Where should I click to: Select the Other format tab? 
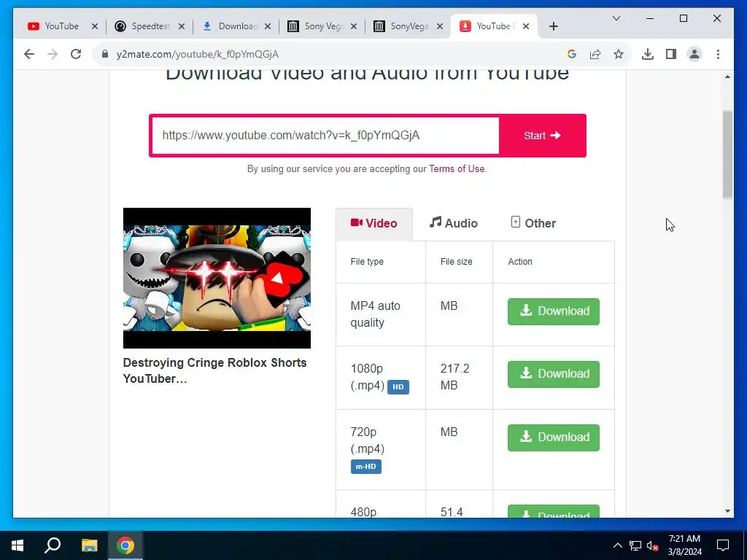533,223
